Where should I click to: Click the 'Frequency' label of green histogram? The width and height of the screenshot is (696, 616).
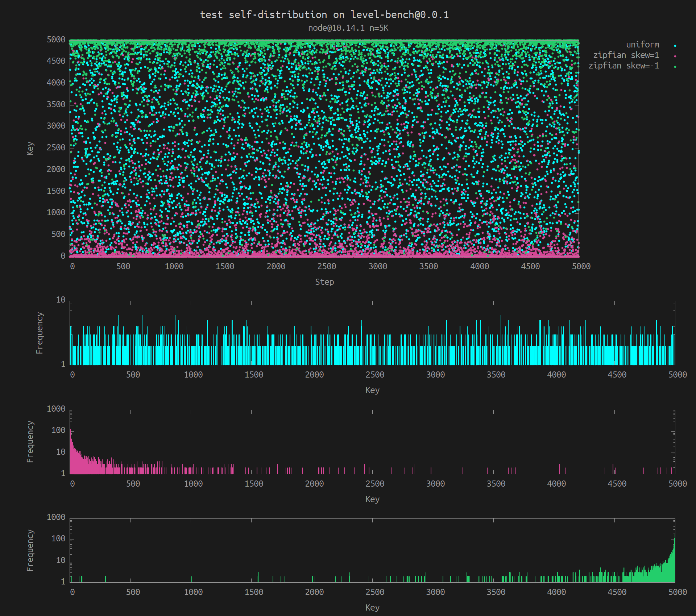pos(30,550)
